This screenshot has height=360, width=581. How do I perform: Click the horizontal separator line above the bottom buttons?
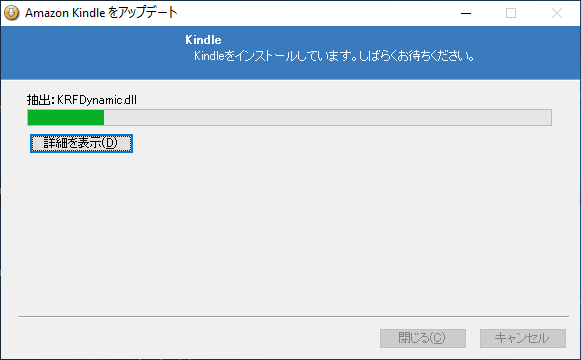coord(293,317)
